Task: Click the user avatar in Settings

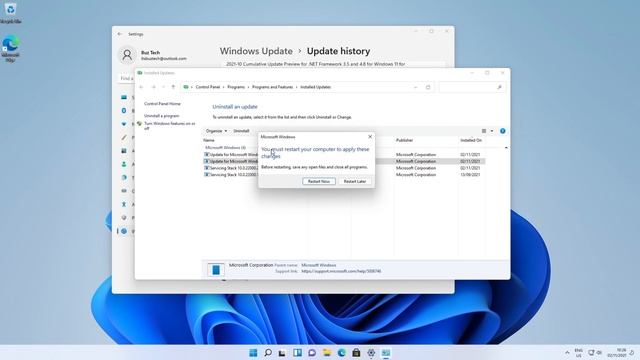Action: [127, 55]
